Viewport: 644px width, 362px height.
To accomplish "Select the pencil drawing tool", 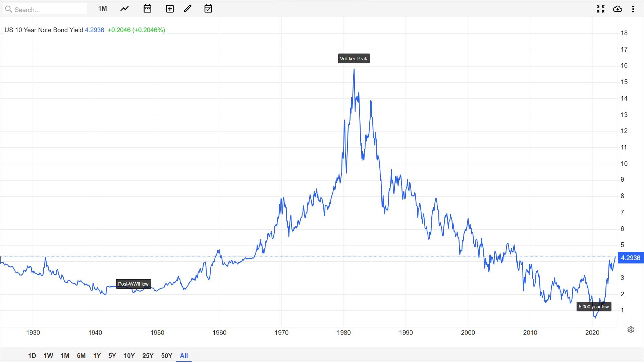I will coord(188,9).
